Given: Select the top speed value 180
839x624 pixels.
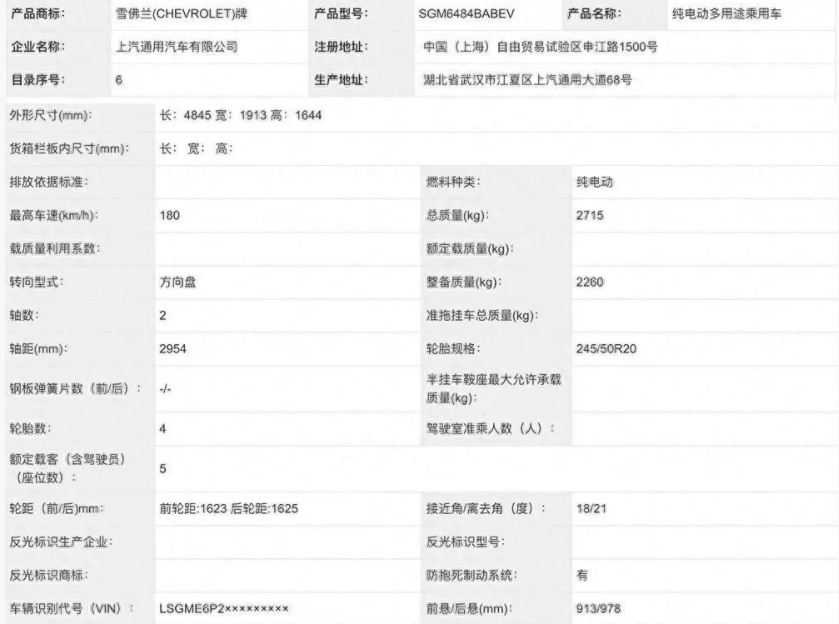Looking at the screenshot, I should pos(170,216).
